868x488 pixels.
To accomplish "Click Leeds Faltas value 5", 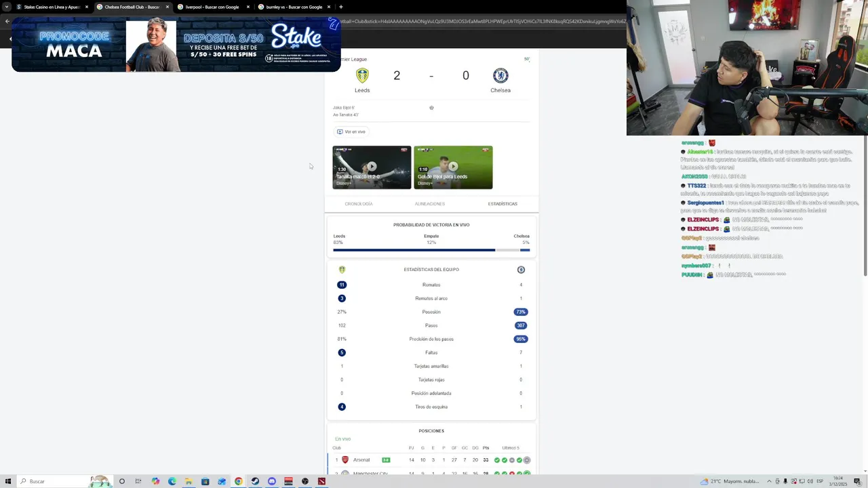I will coord(342,352).
